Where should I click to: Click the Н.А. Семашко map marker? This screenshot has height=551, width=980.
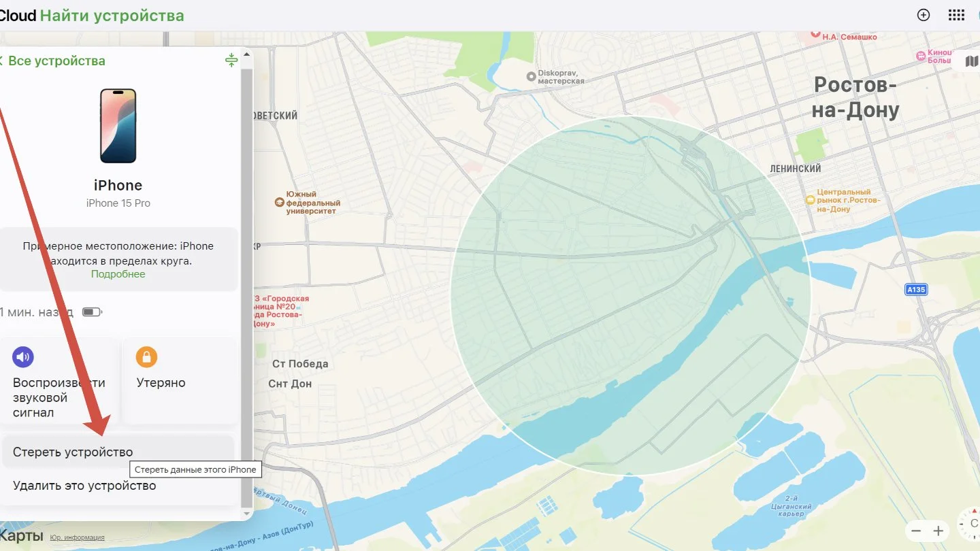(x=817, y=33)
